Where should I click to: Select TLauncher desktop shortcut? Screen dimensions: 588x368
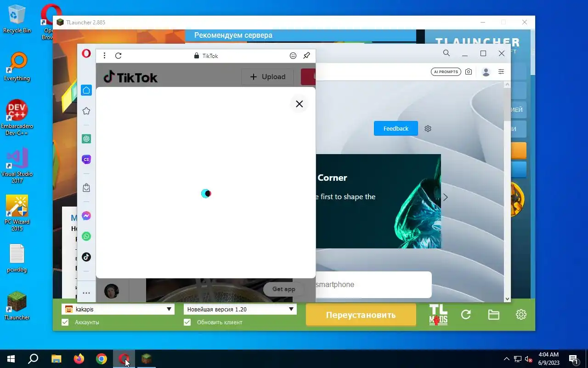[17, 306]
